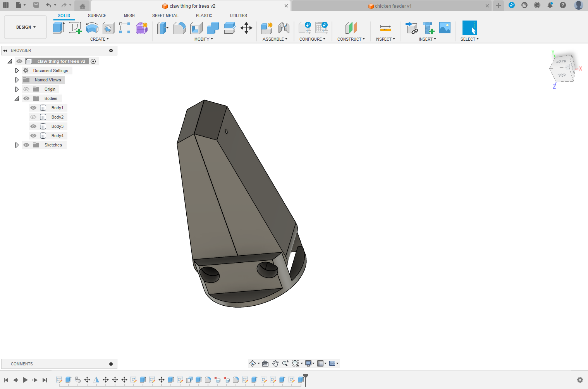The height and width of the screenshot is (389, 588).
Task: Select the Combine tool icon
Action: pyautogui.click(x=213, y=28)
